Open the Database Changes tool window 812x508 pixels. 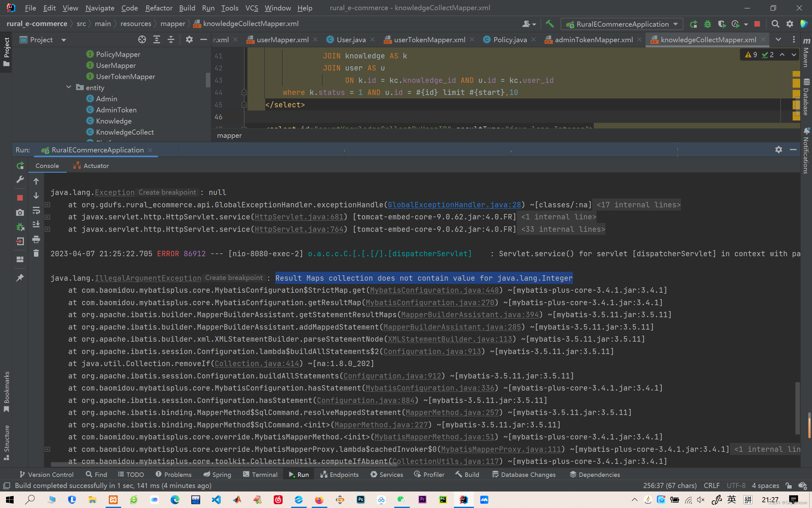(x=524, y=474)
